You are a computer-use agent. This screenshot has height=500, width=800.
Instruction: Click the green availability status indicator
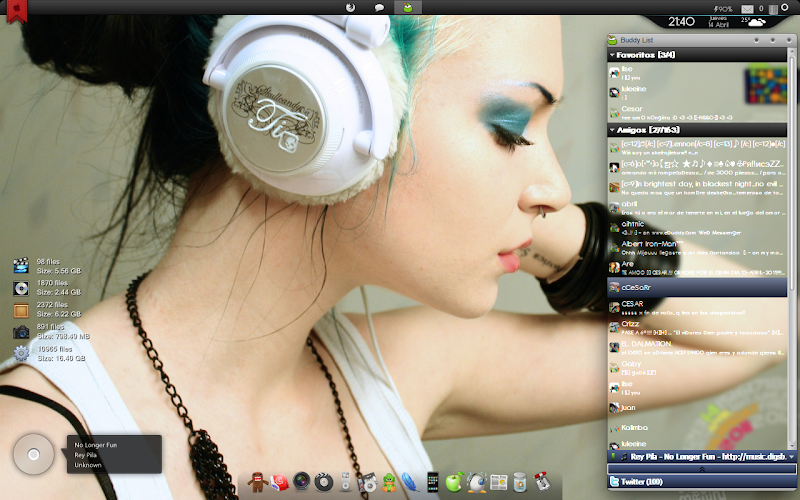[x=613, y=456]
